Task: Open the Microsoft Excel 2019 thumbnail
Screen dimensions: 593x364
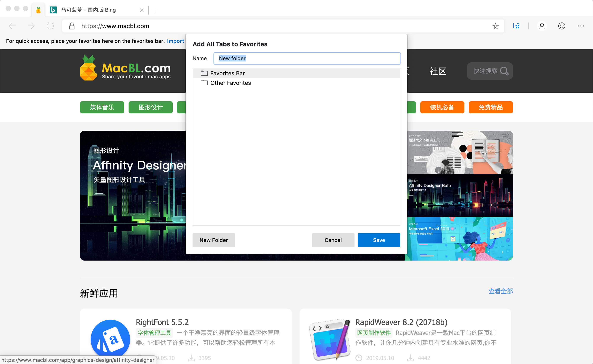Action: 460,239
